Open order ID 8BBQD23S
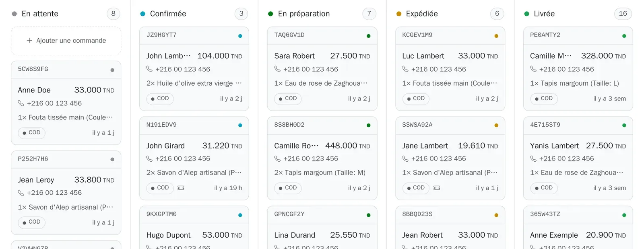 (x=417, y=214)
